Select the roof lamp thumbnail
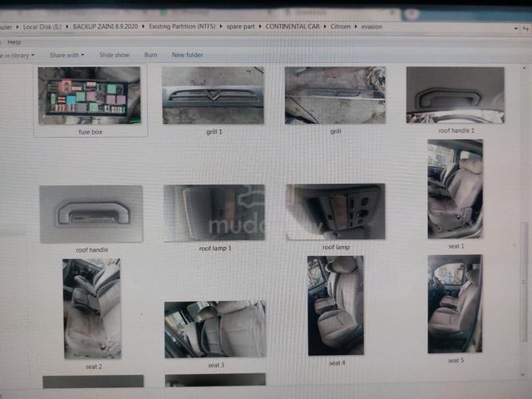The width and height of the screenshot is (532, 399). point(335,212)
